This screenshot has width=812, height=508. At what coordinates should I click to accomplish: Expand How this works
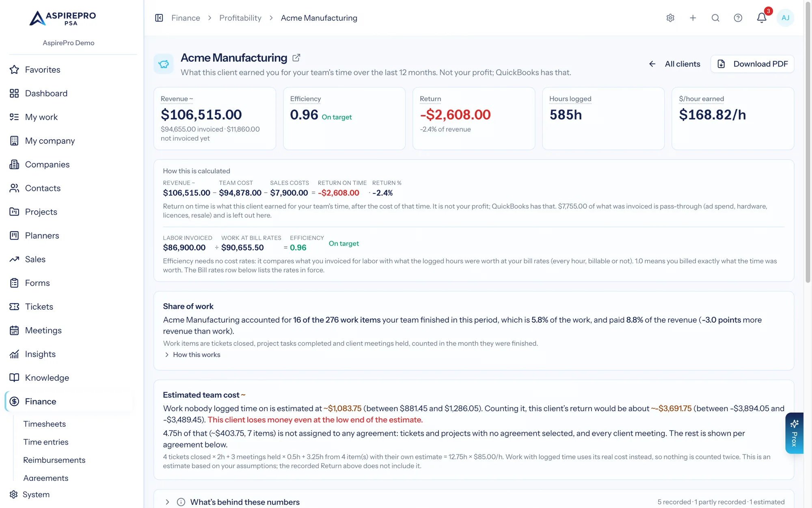point(192,355)
